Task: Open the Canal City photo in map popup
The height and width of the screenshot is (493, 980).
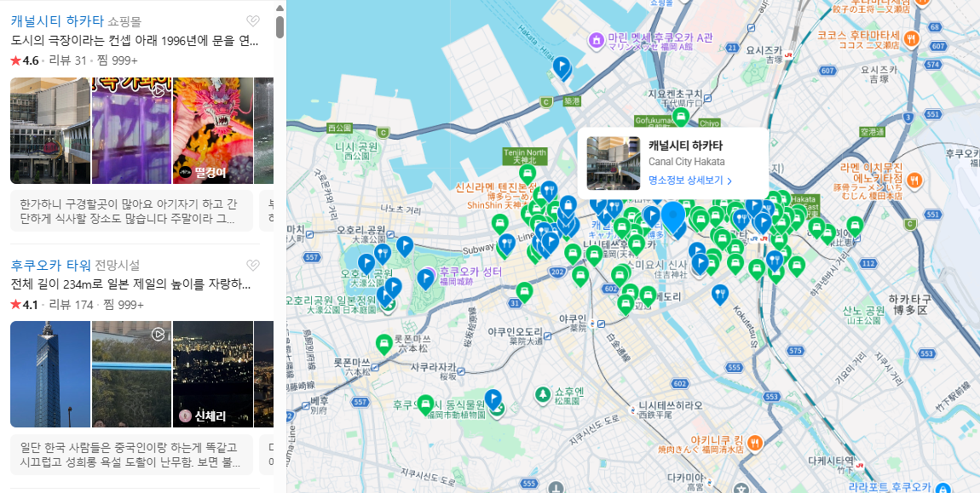Action: 613,163
